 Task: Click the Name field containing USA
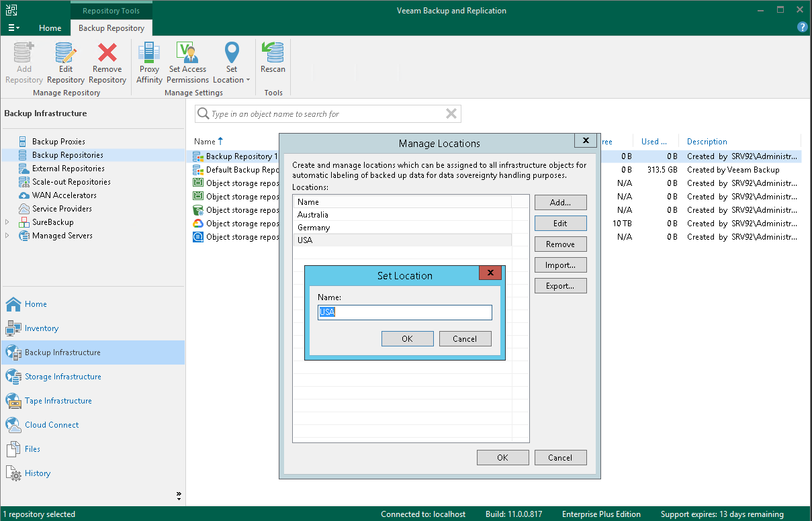coord(405,313)
